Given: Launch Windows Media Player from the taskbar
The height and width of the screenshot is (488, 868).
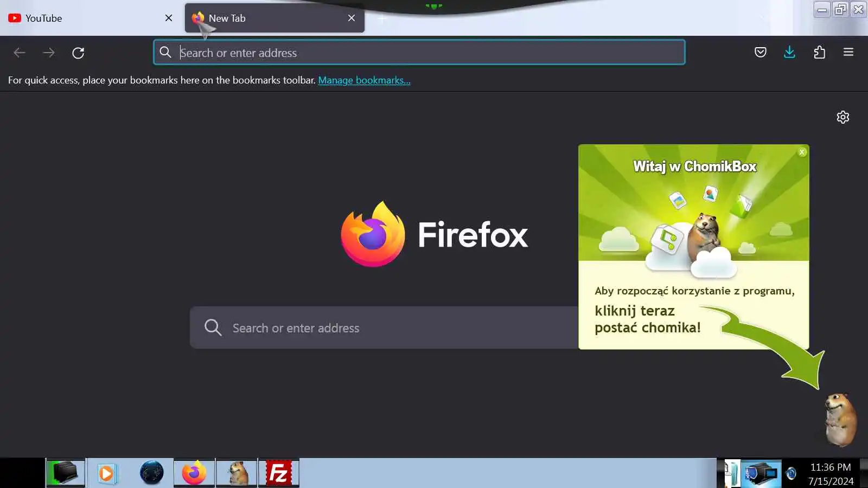Looking at the screenshot, I should (x=107, y=473).
